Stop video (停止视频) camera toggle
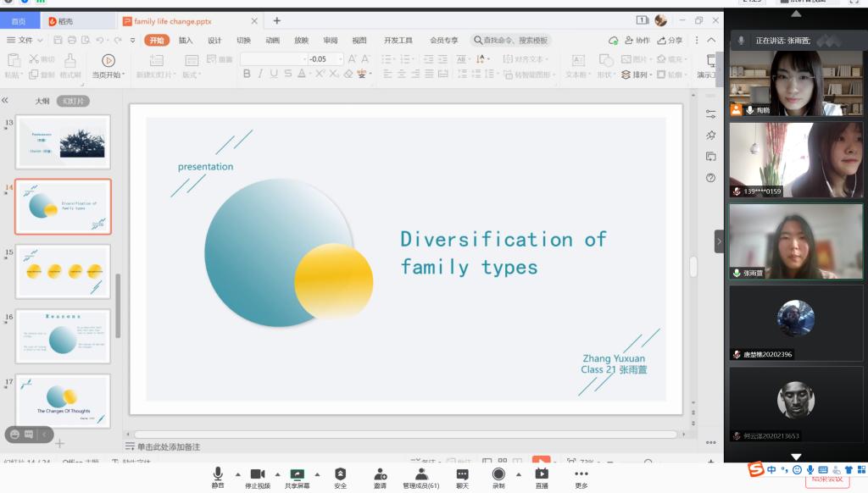The image size is (868, 493). 258,478
